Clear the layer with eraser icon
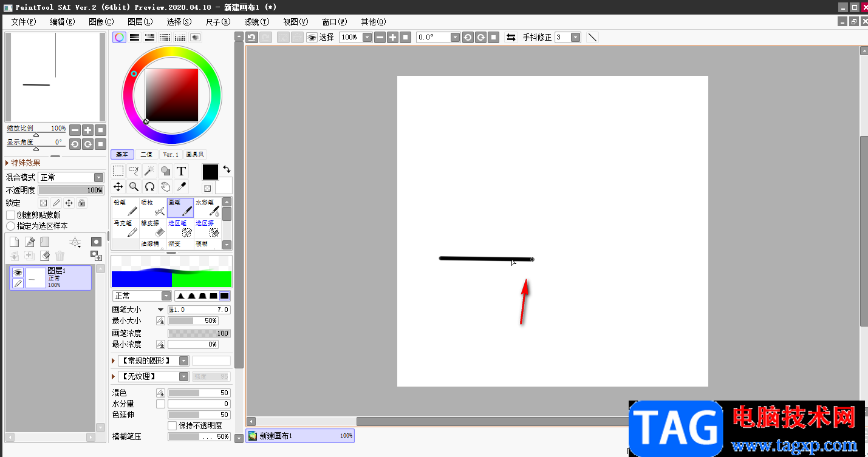Image resolution: width=868 pixels, height=457 pixels. point(44,256)
